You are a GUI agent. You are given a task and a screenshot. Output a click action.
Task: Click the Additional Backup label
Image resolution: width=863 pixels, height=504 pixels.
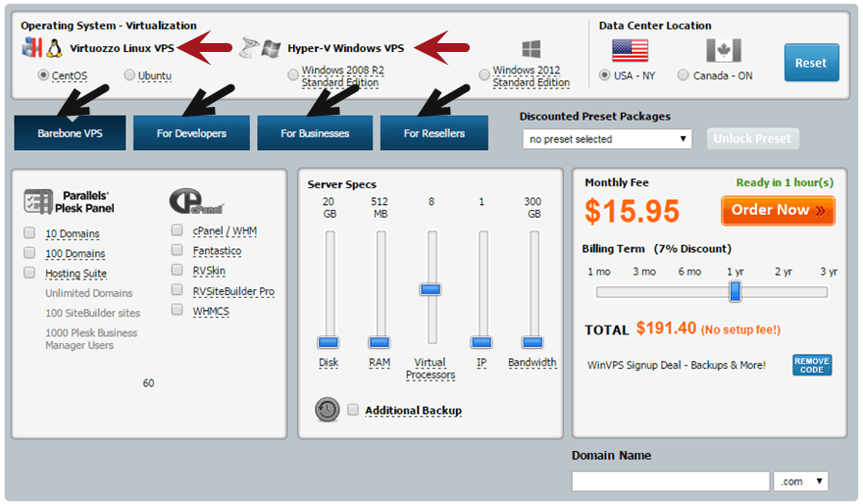pyautogui.click(x=413, y=411)
